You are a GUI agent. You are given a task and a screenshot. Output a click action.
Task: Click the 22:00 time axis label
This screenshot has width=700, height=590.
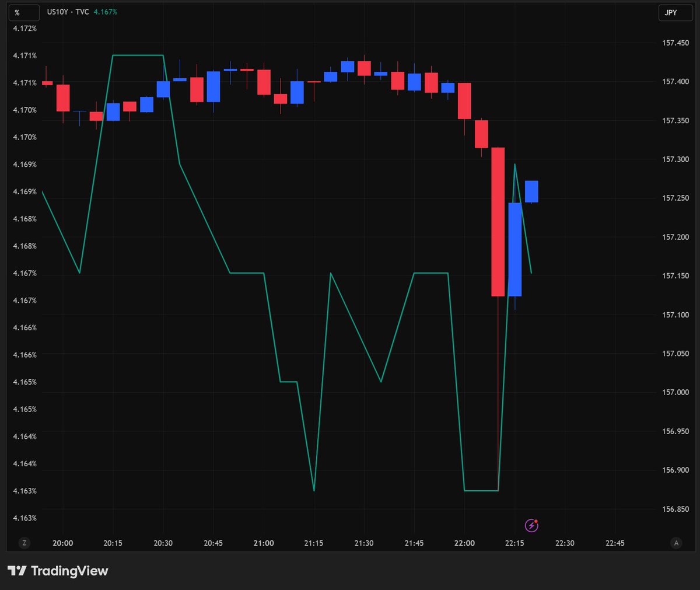(x=464, y=543)
